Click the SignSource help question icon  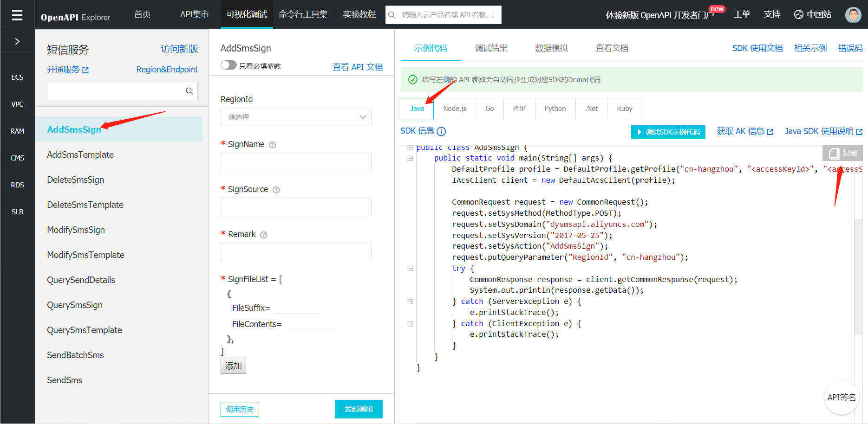click(x=276, y=190)
